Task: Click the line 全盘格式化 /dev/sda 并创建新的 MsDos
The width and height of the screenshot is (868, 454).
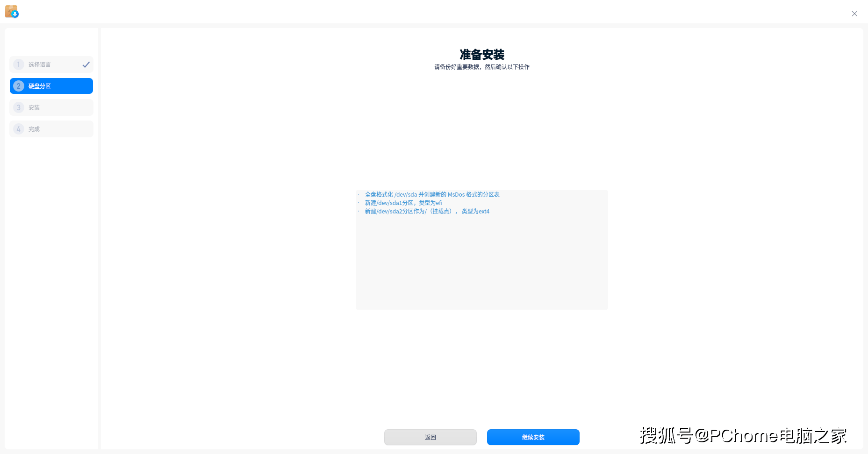Action: [x=432, y=194]
